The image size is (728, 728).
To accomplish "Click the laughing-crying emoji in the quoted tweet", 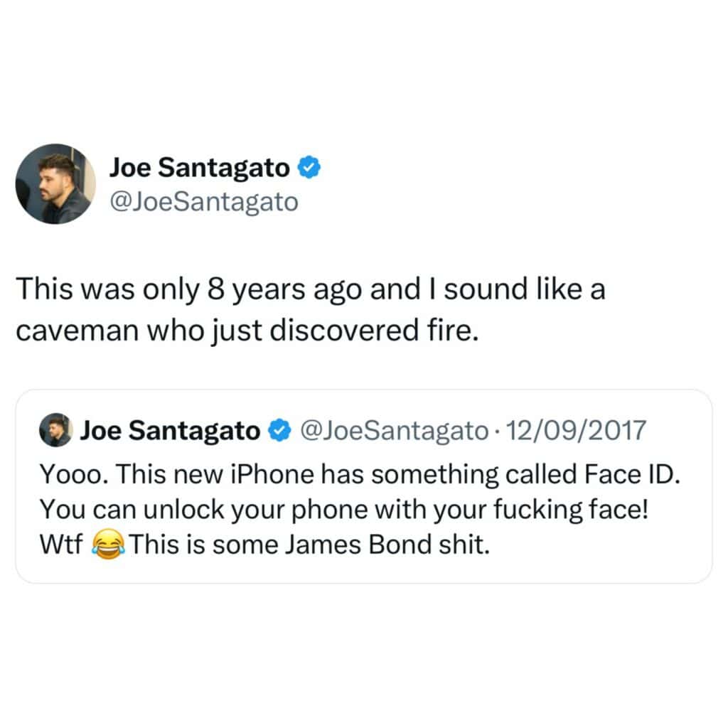I will [x=108, y=547].
